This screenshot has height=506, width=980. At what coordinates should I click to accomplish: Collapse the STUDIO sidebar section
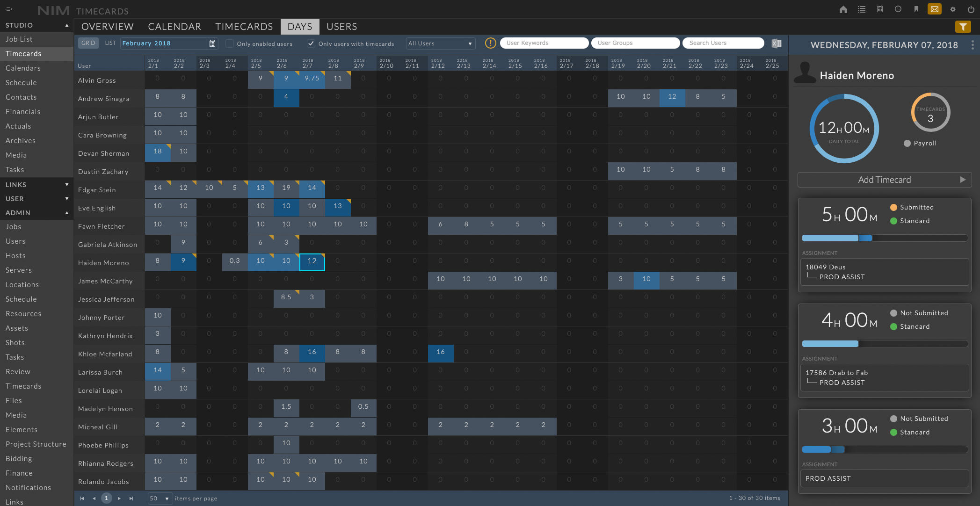point(67,25)
